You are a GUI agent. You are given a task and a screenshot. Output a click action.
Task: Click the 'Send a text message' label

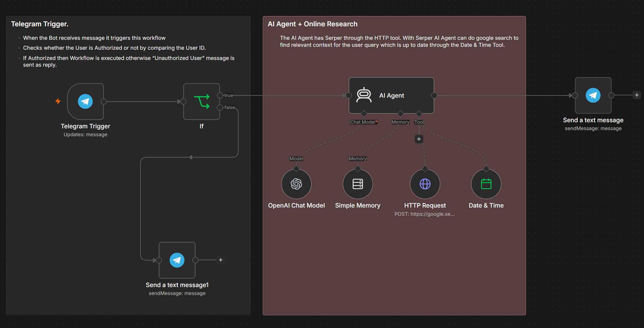point(593,120)
